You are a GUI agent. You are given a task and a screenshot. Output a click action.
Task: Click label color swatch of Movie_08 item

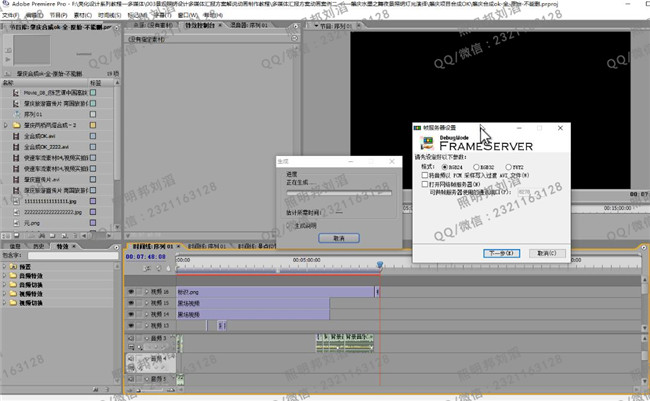pos(93,92)
